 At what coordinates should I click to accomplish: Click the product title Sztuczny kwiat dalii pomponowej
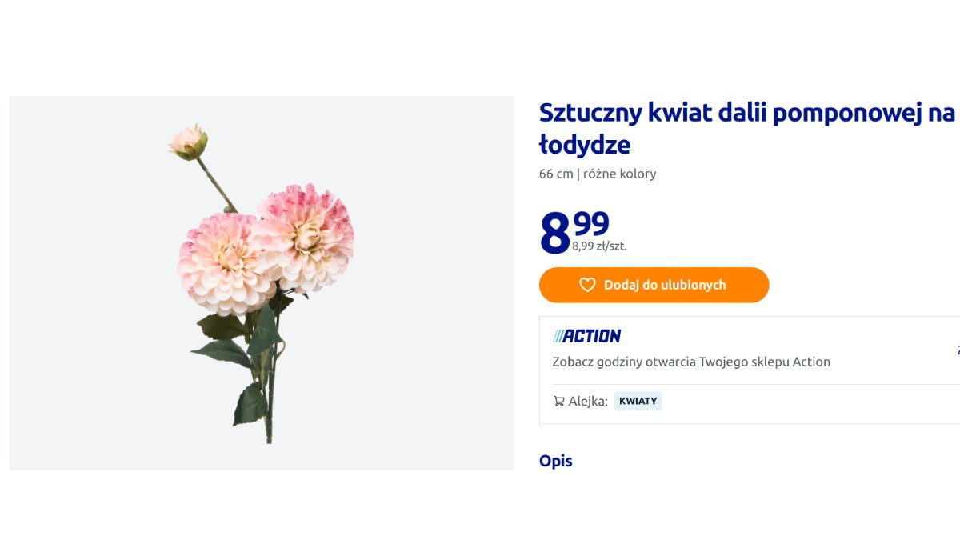tap(747, 129)
